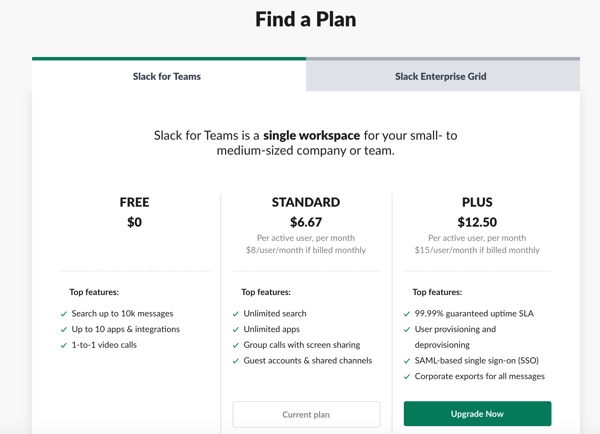This screenshot has width=600, height=434.
Task: Click the checkmark beside Unlimited search
Action: [x=235, y=314]
